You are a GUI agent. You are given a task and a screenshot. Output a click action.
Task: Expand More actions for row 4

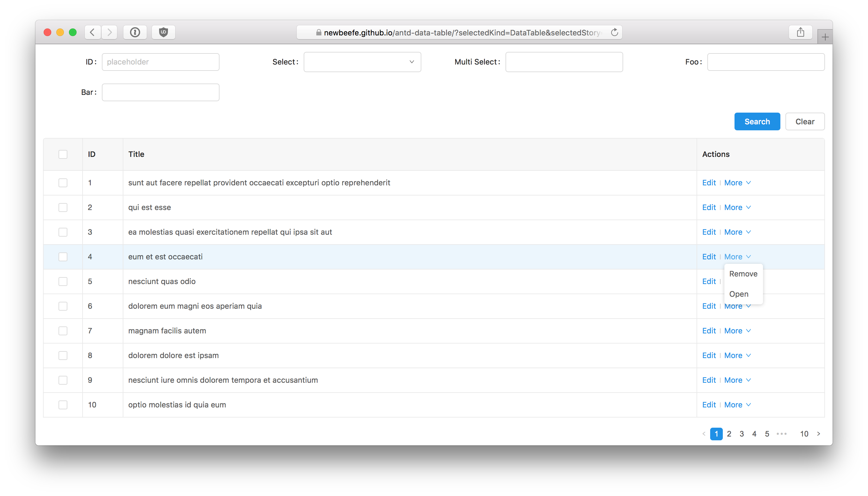737,256
